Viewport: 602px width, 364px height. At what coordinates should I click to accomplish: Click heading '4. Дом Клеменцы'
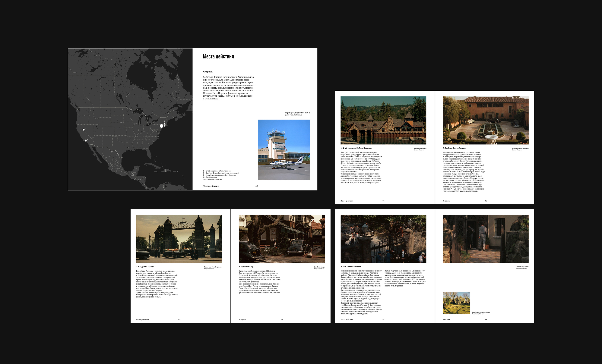tap(246, 267)
